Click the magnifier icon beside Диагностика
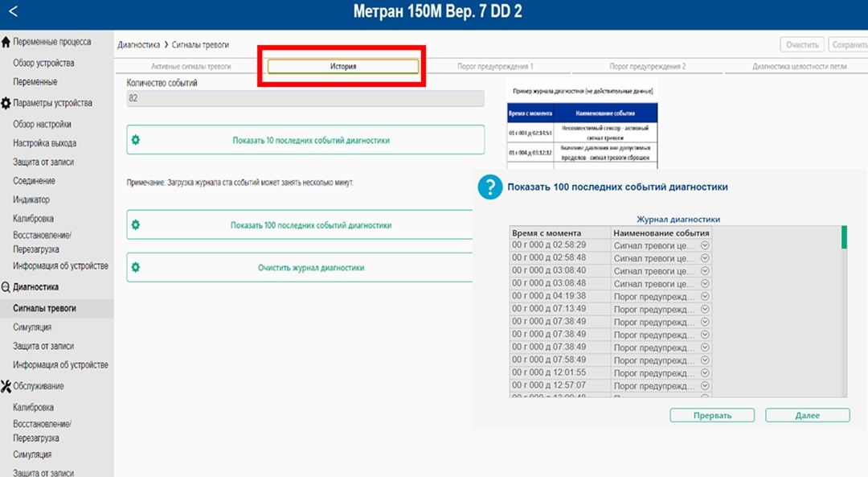Screen dimensions: 868x477 point(6,287)
